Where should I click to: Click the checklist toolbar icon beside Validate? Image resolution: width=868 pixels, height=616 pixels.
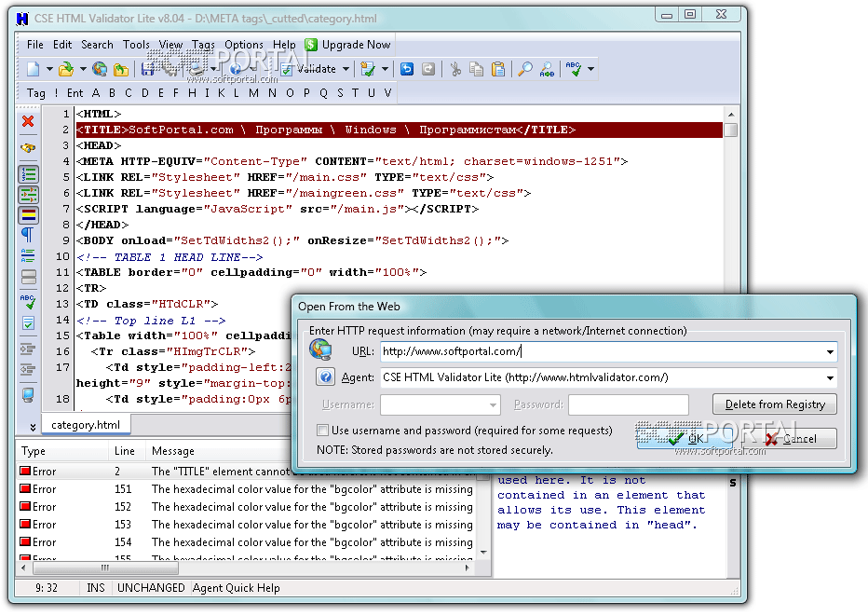coord(367,69)
